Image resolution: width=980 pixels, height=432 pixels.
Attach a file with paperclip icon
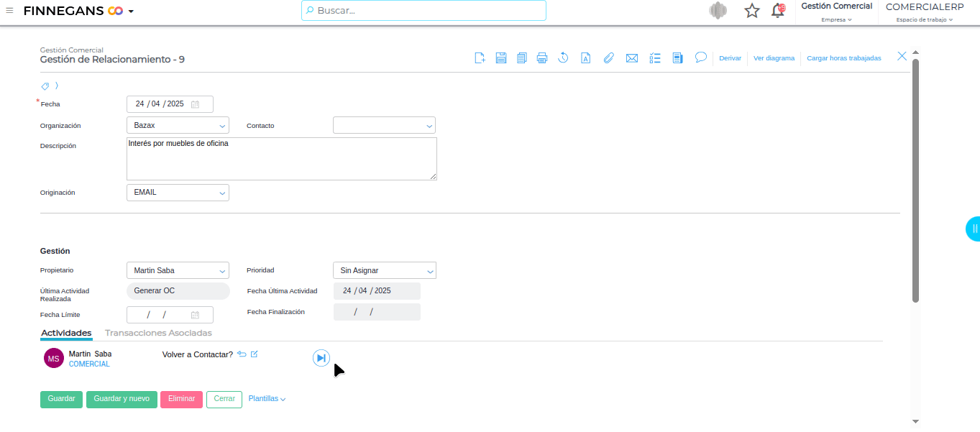608,58
